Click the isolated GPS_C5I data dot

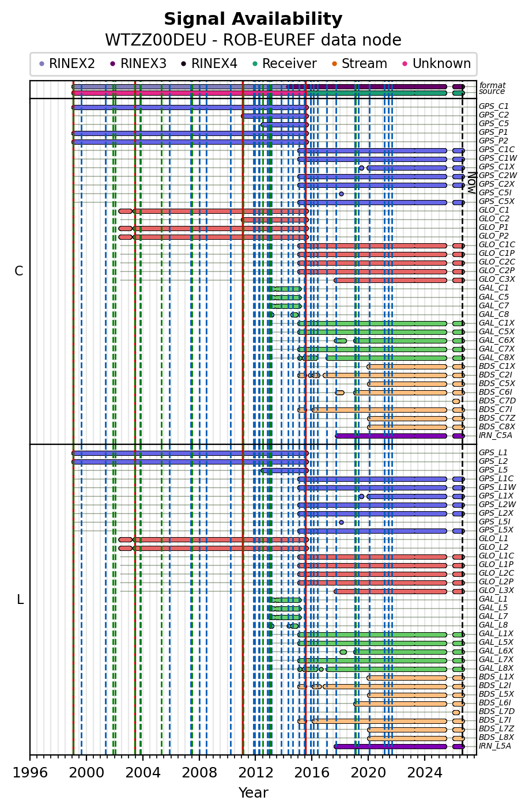341,194
